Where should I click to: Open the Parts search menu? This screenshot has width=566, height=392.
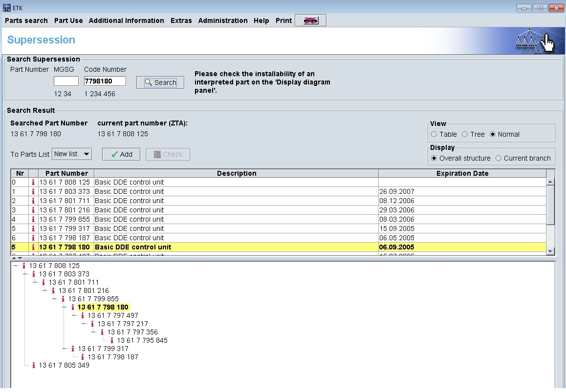click(x=26, y=21)
